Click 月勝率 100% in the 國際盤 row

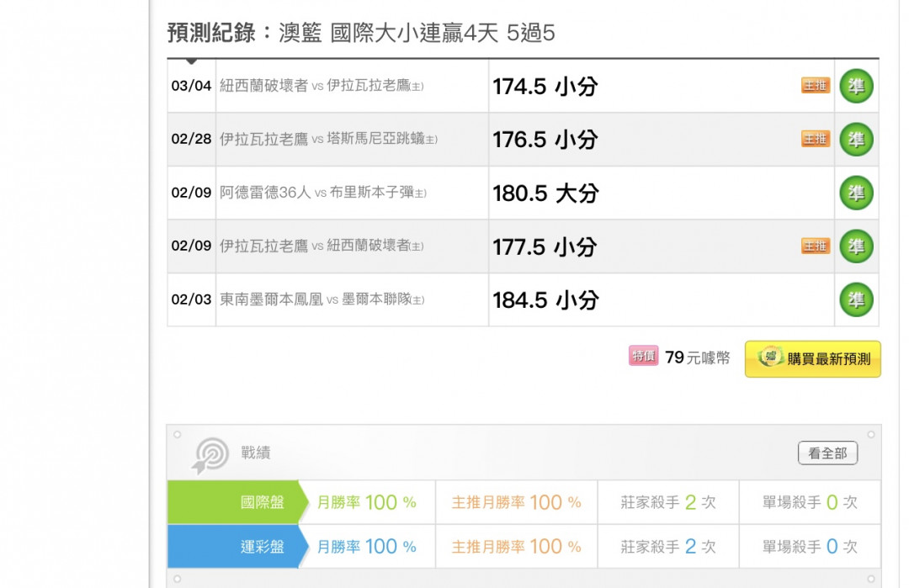click(366, 502)
